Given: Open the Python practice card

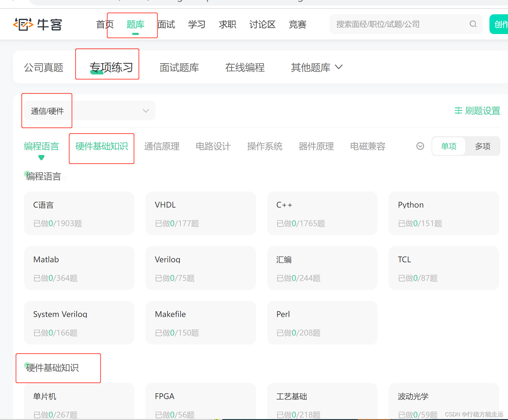Looking at the screenshot, I should (444, 213).
